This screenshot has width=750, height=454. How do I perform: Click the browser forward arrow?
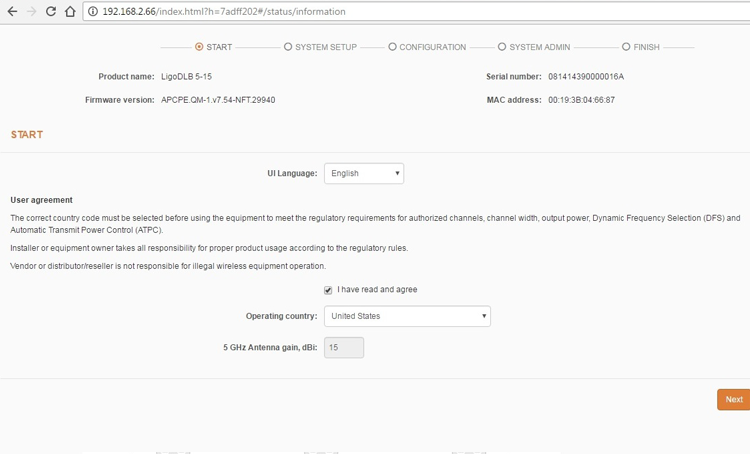32,11
